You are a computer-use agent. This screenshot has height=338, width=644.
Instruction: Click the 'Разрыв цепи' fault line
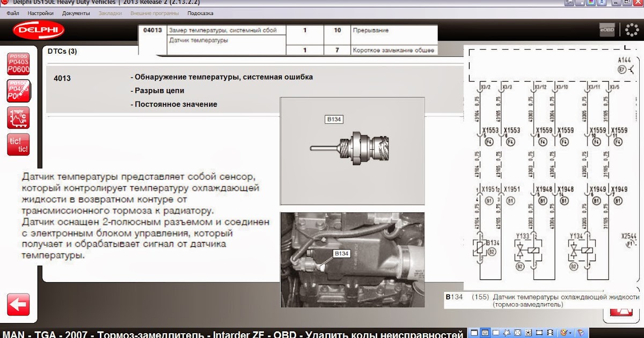pyautogui.click(x=157, y=91)
